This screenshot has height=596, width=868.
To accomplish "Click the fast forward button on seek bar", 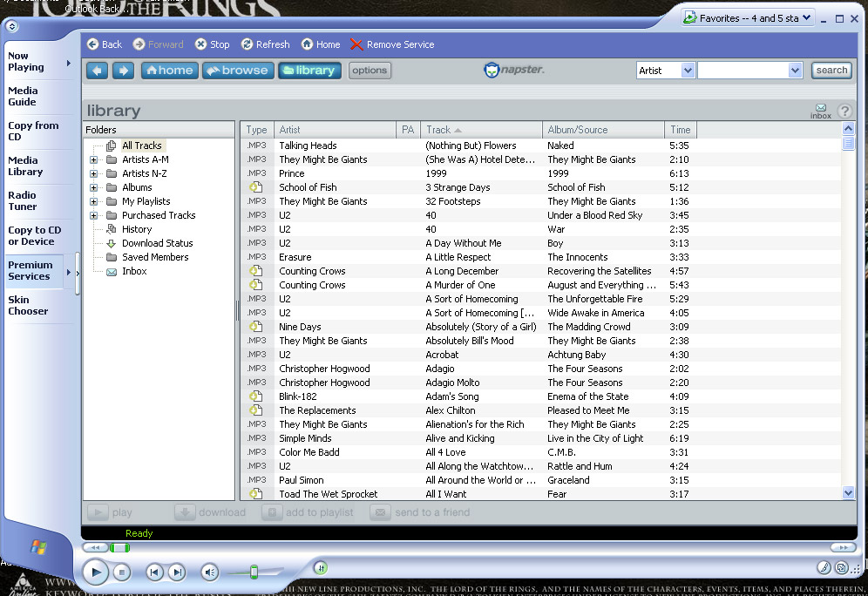I will point(843,548).
